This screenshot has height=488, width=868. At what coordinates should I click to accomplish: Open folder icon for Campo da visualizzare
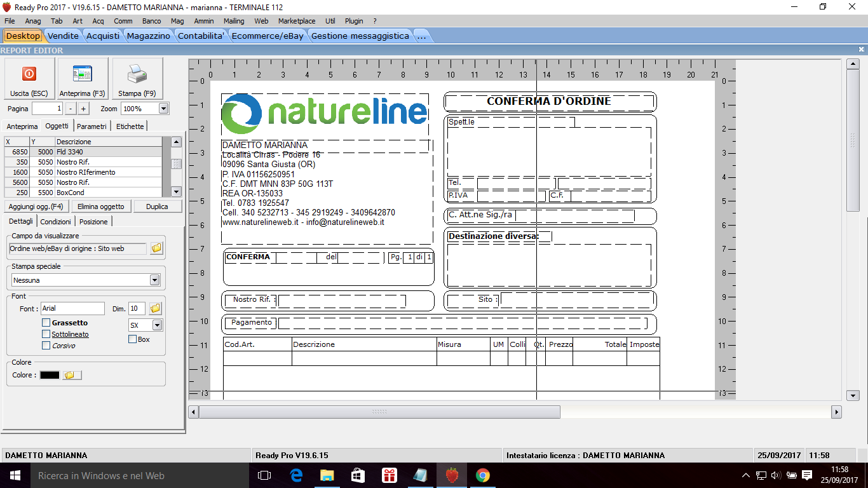[156, 248]
